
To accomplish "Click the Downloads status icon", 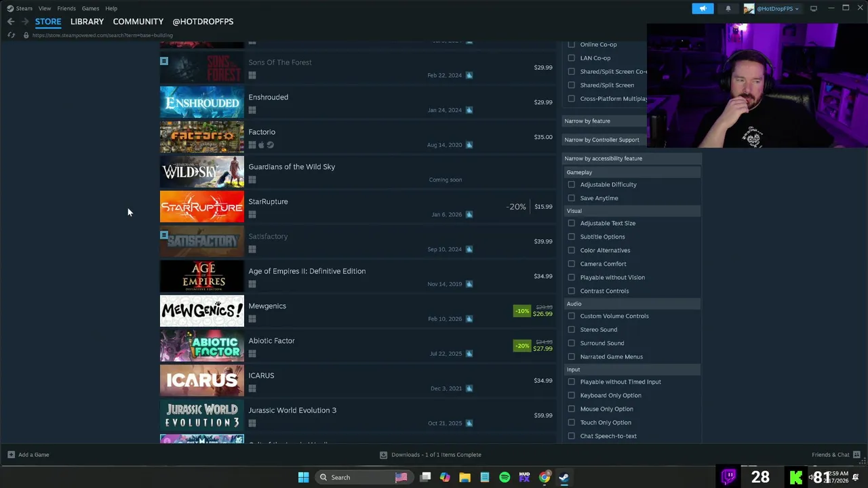I will pos(383,455).
